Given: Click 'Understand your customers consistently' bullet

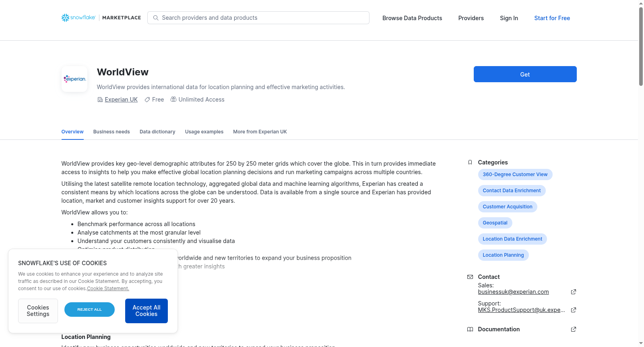Looking at the screenshot, I should [x=156, y=241].
